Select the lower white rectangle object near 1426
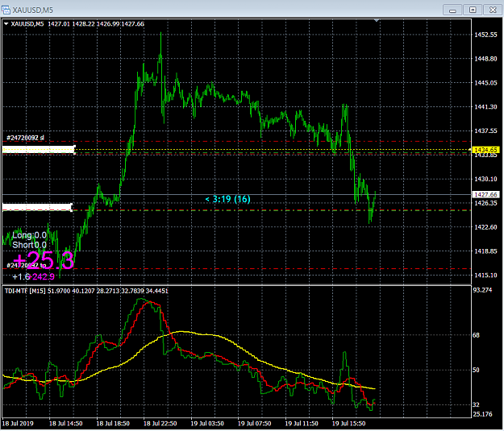The width and height of the screenshot is (504, 431). click(x=37, y=207)
